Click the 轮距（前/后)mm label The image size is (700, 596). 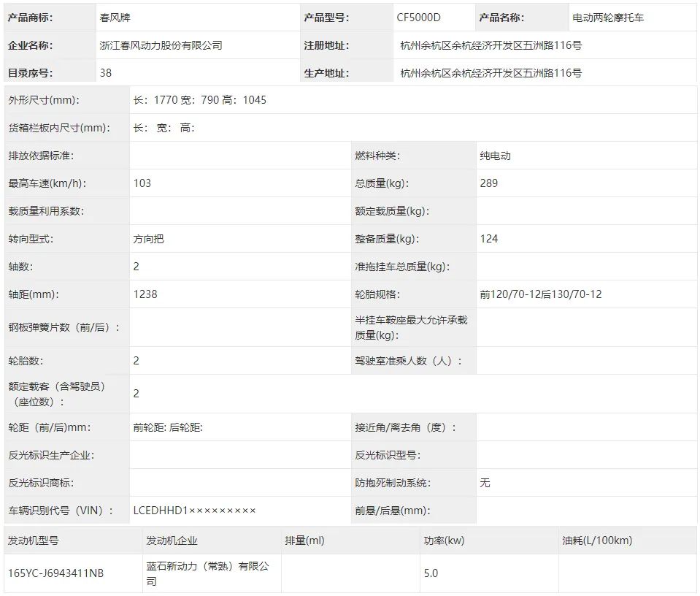coord(49,427)
